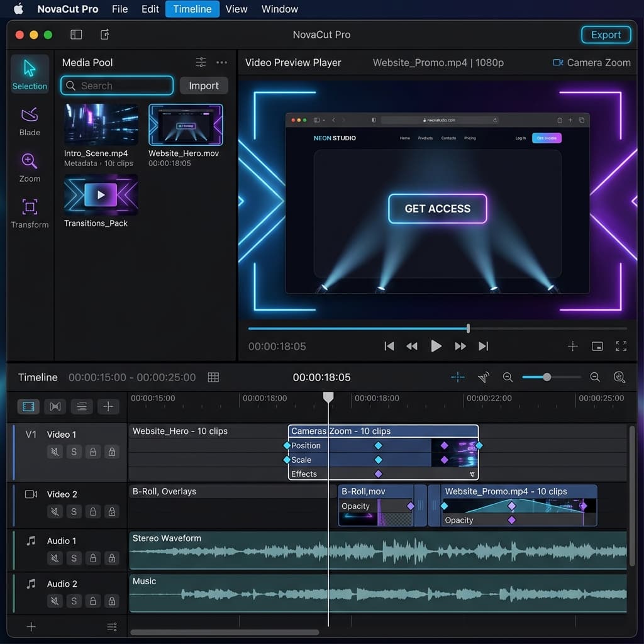Select the Selection arrow tool

click(30, 74)
